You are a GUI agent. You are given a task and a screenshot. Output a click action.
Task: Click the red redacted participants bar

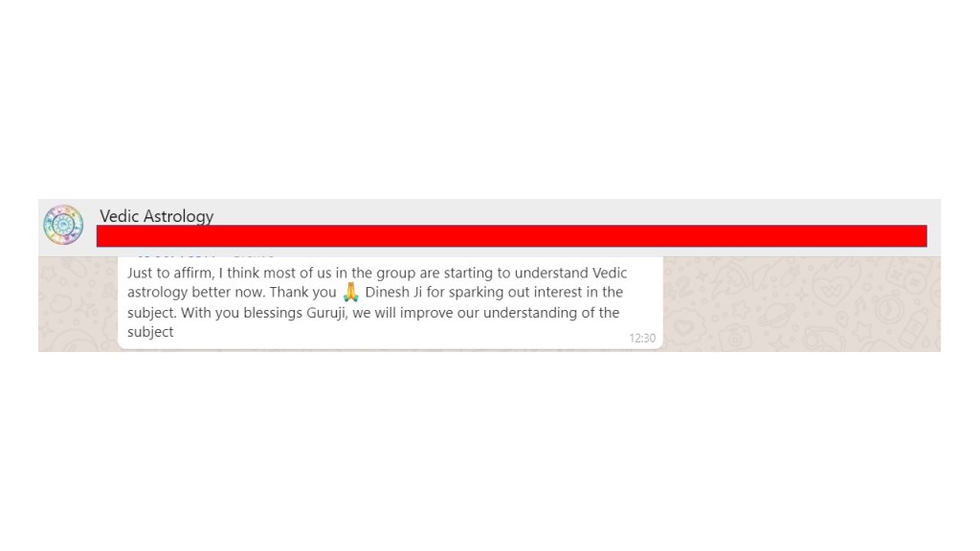(511, 236)
